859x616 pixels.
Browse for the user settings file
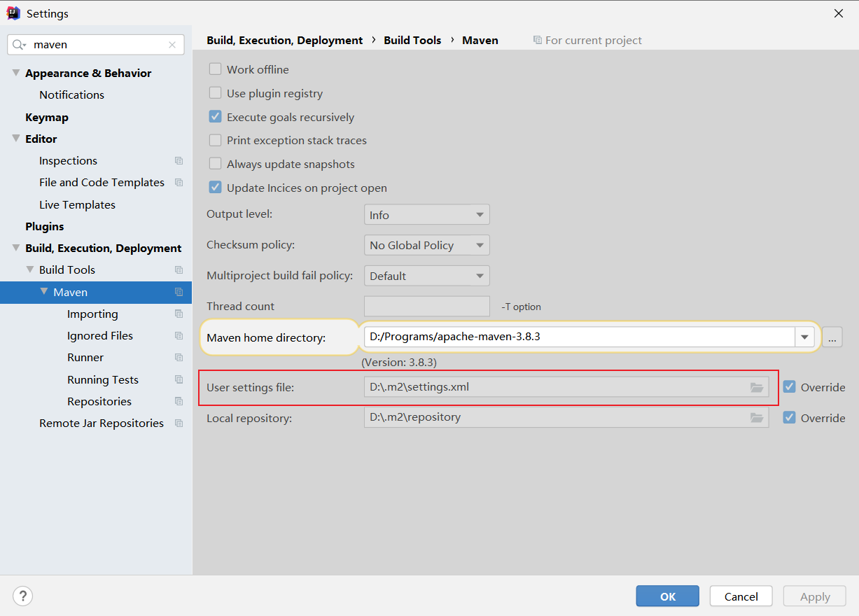point(757,387)
